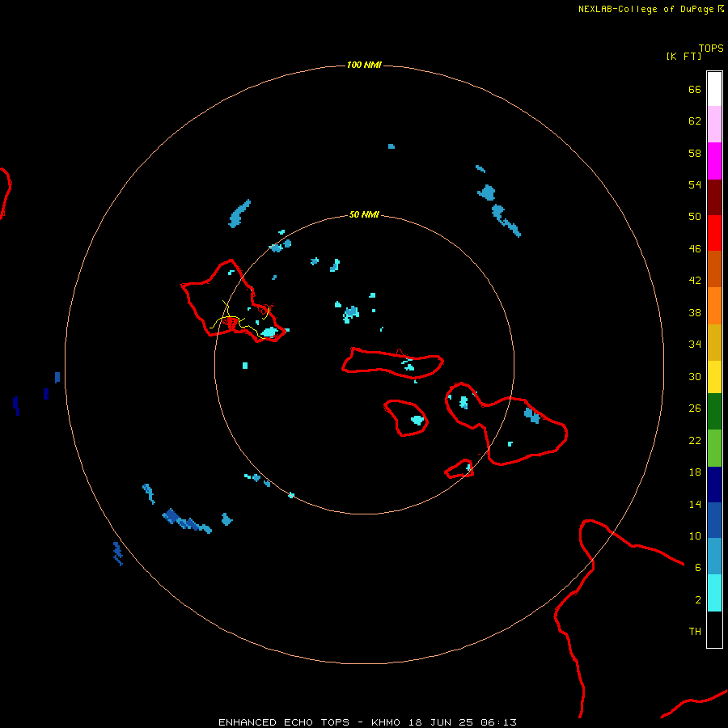Click the magenta legend swatch
Image resolution: width=728 pixels, height=728 pixels.
[714, 161]
